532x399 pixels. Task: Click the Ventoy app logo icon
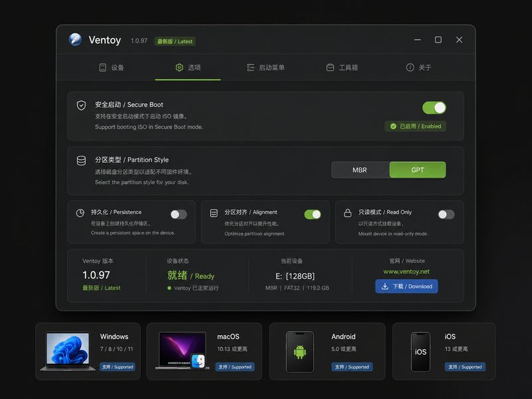75,40
